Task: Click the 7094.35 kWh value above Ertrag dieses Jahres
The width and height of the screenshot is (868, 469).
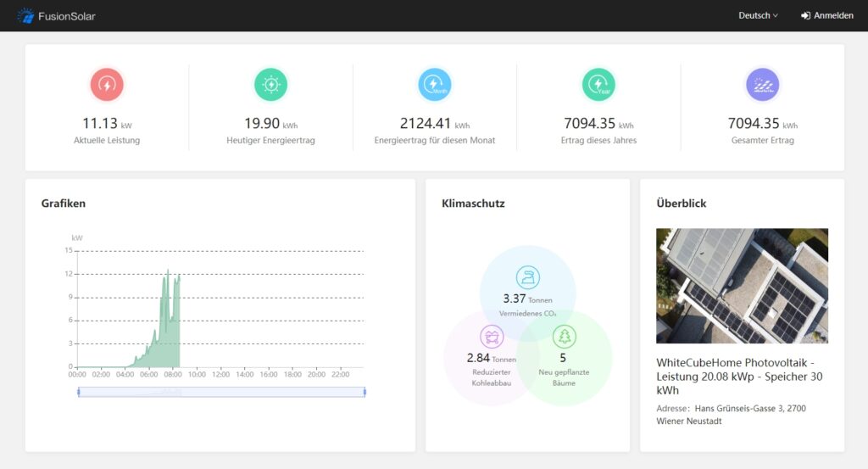Action: click(x=598, y=123)
